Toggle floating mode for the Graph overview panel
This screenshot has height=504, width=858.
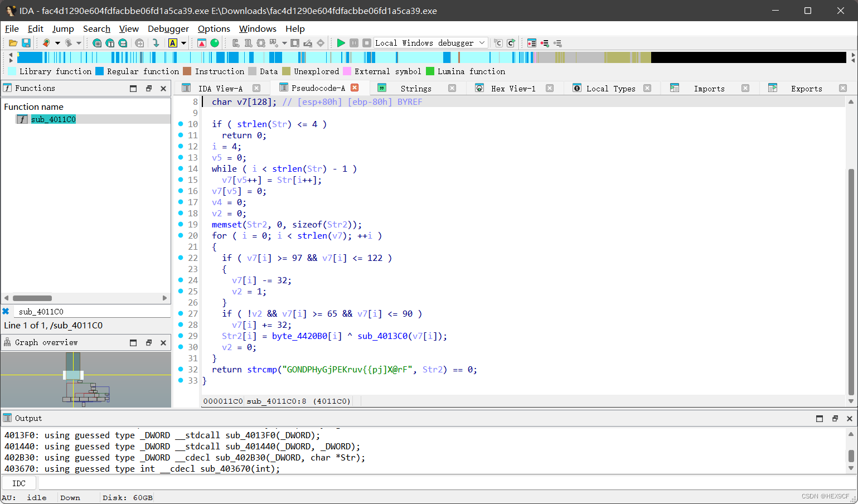[148, 342]
